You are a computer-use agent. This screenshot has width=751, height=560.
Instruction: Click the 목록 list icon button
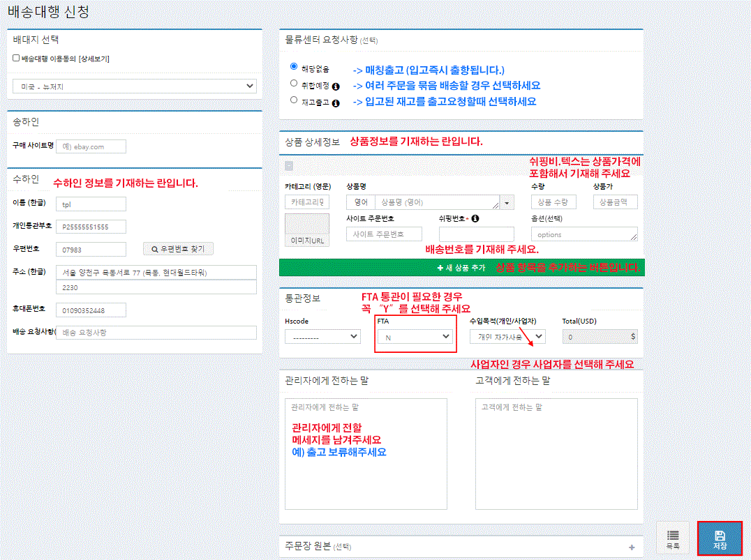[x=673, y=538]
